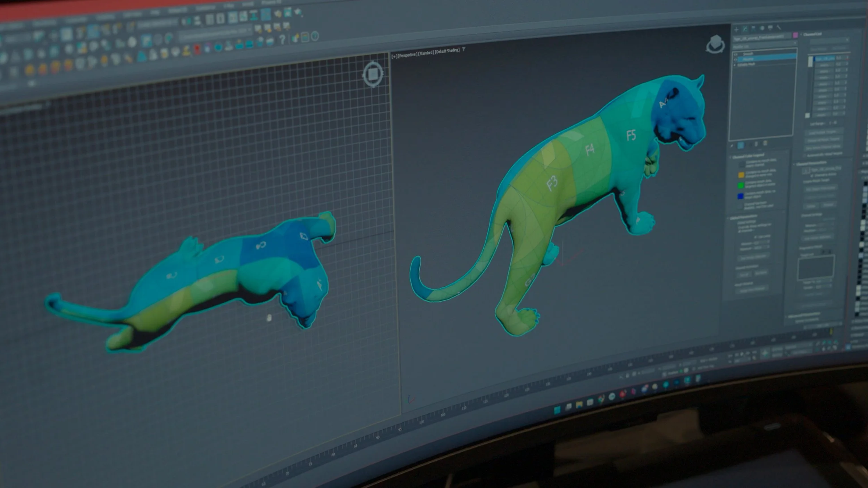
Task: Click the ViewCube in the left viewport
Action: tap(373, 74)
